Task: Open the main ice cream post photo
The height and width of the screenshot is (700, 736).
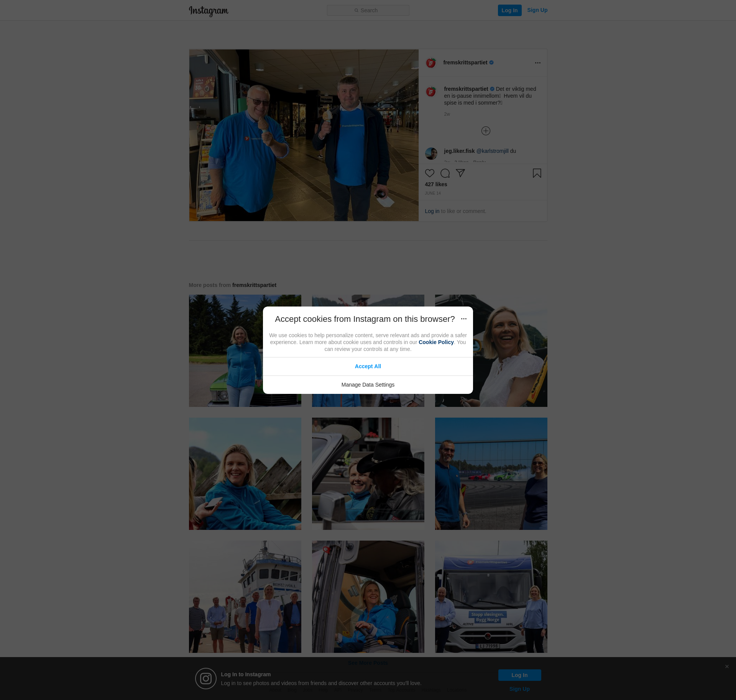Action: click(x=304, y=135)
